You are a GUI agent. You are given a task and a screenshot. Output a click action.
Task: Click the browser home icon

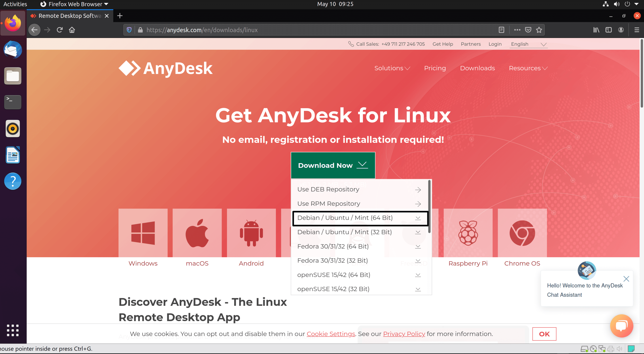click(x=72, y=30)
